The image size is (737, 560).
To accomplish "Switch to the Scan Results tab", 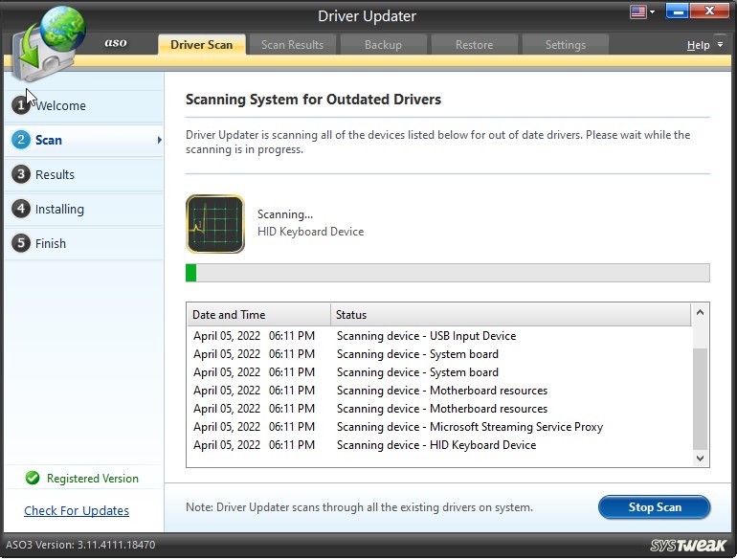I will click(292, 45).
